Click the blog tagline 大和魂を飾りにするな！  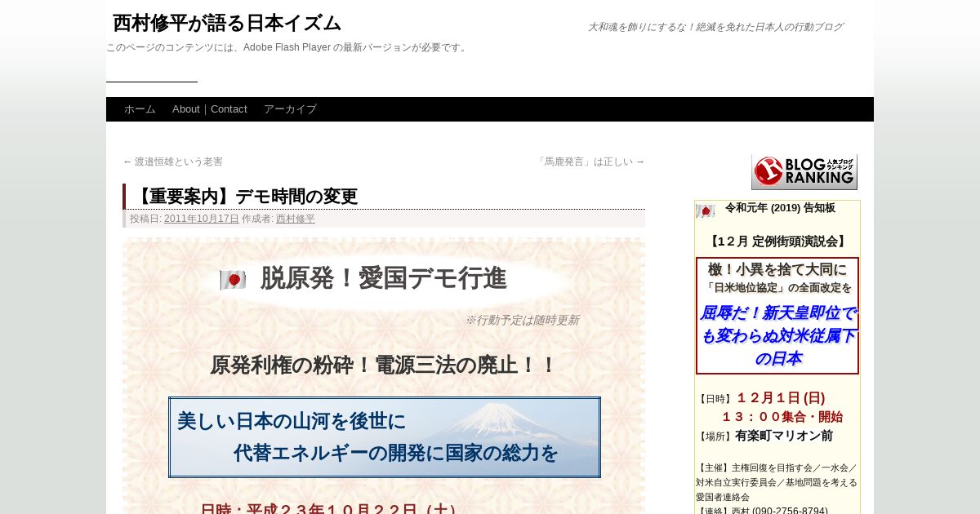tap(715, 27)
